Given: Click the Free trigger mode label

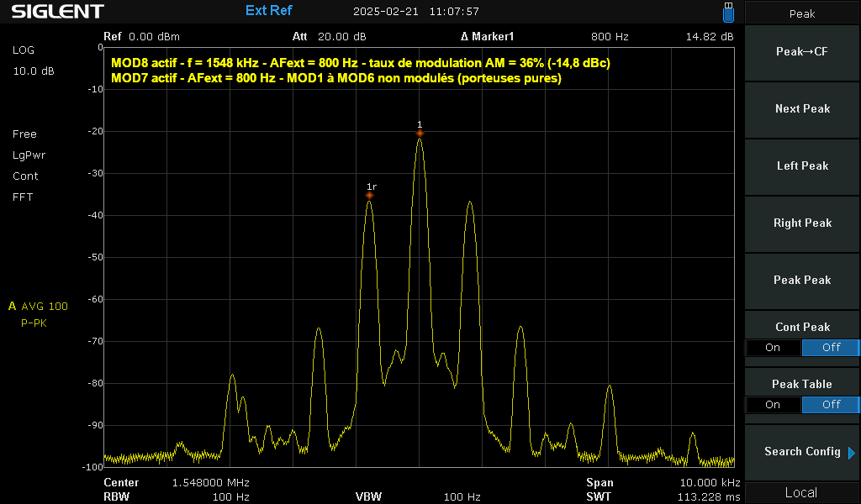Looking at the screenshot, I should [24, 134].
